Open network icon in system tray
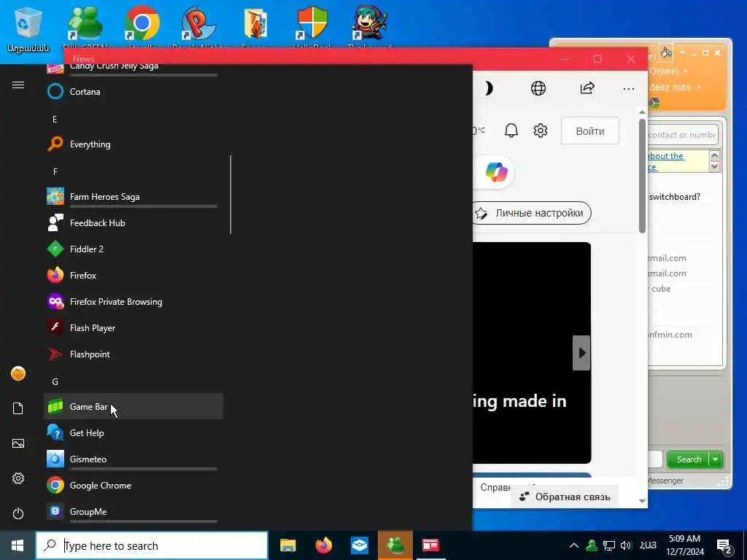 (609, 545)
